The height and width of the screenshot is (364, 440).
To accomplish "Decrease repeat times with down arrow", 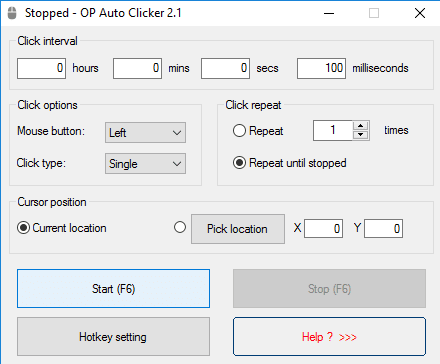I will (x=360, y=135).
